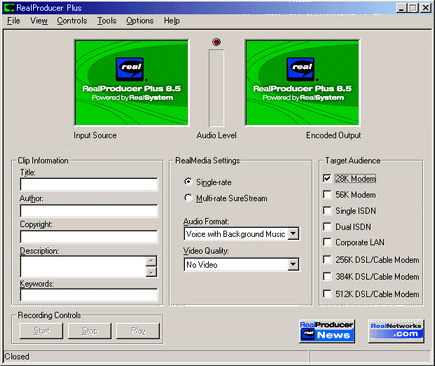This screenshot has width=435, height=366.
Task: Click the Description text area
Action: [x=83, y=267]
